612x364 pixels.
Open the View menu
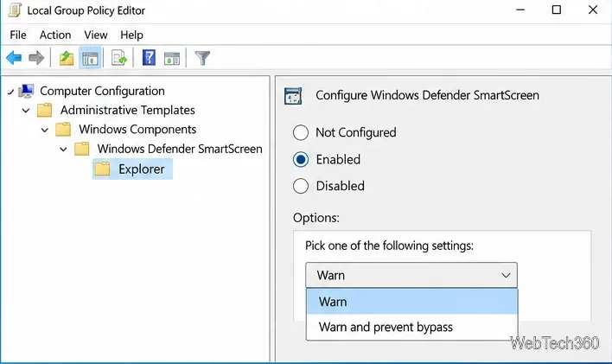point(96,35)
